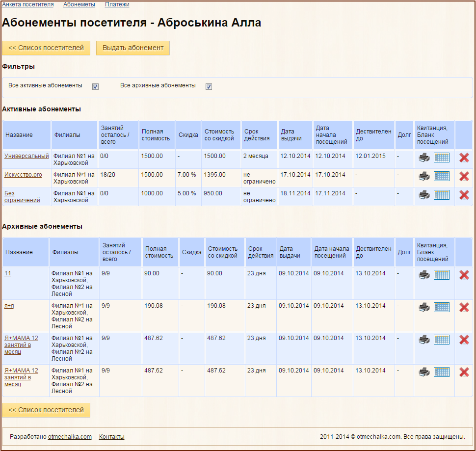Click the 7.00 % discount value
Viewport: 476px width, 451px height.
186,175
